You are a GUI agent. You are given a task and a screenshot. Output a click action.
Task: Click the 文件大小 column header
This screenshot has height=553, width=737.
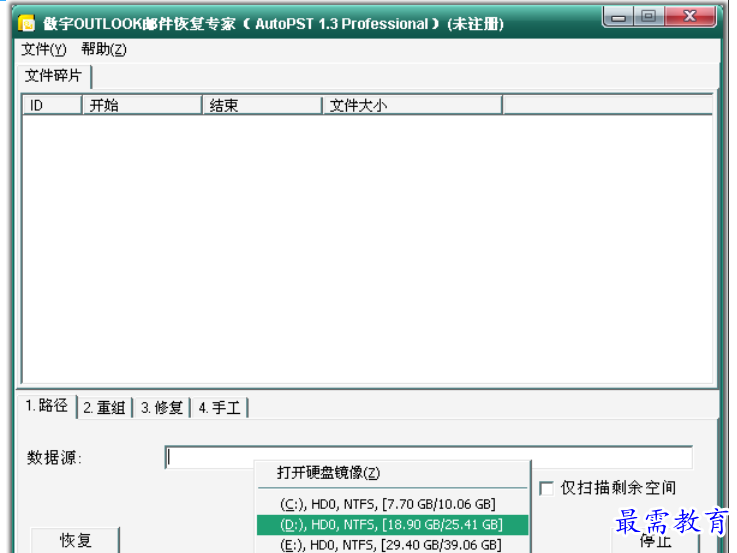412,105
